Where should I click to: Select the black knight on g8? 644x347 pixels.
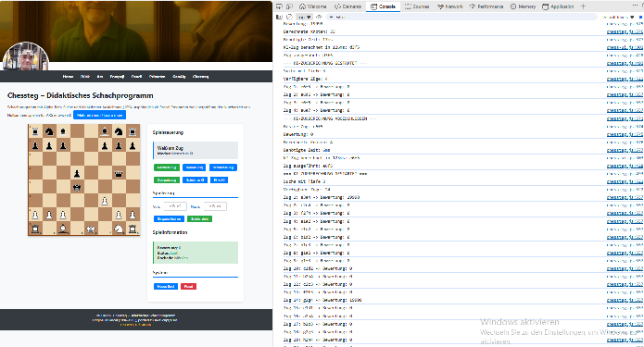[x=119, y=131]
